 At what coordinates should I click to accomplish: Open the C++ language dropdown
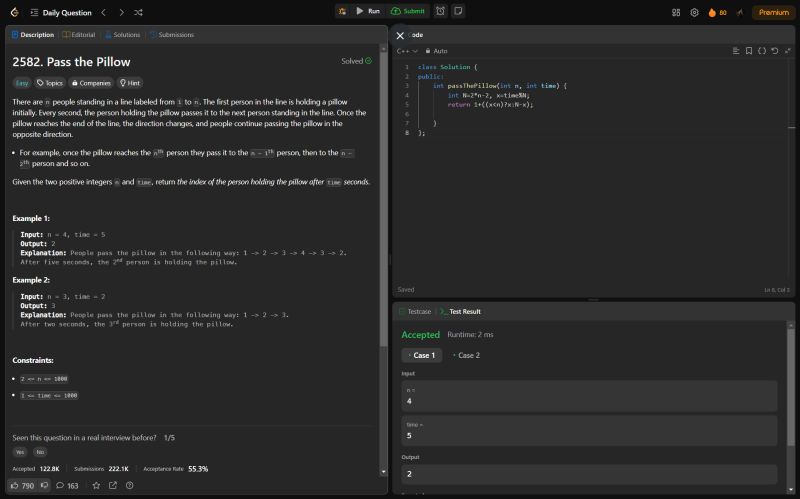tap(407, 51)
